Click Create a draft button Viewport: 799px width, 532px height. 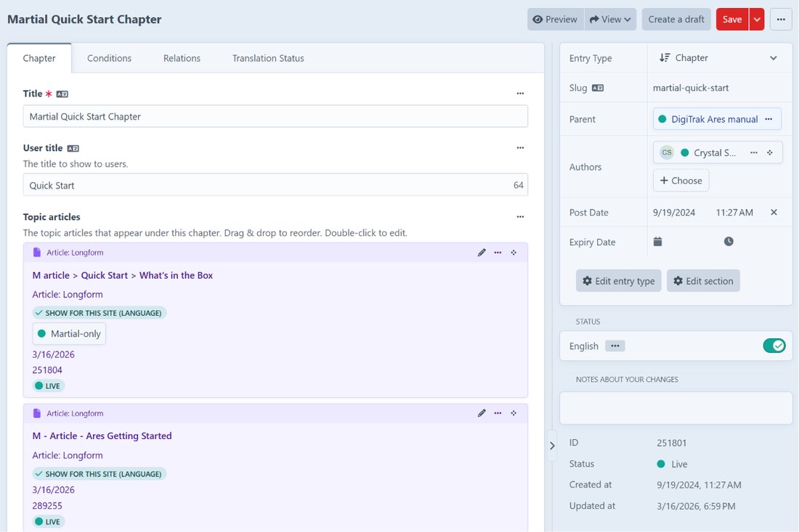pyautogui.click(x=676, y=20)
